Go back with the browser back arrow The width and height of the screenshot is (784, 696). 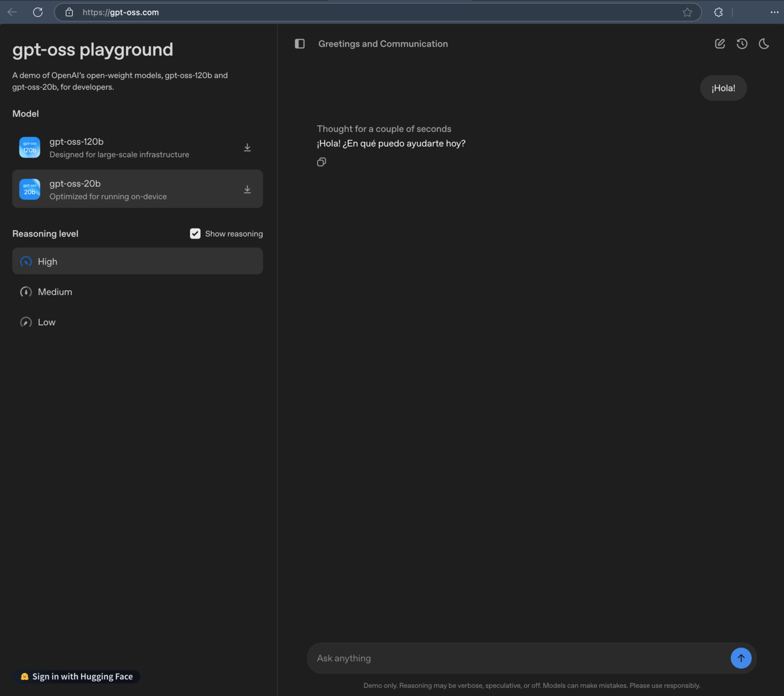tap(12, 12)
